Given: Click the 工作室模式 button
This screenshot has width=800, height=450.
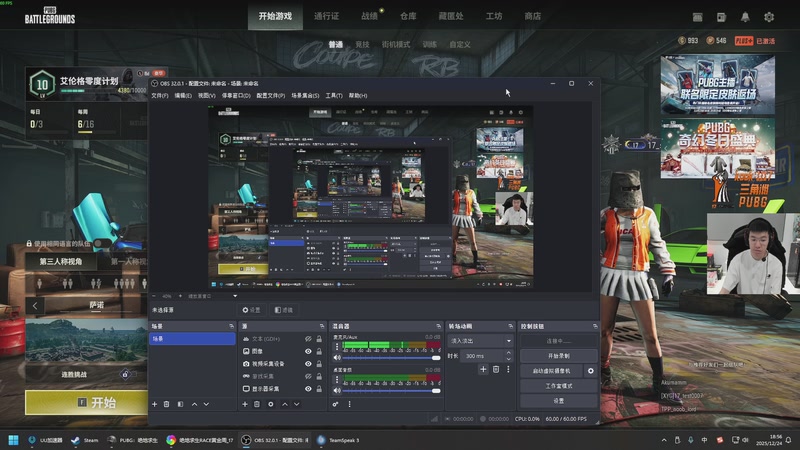Looking at the screenshot, I should click(559, 386).
